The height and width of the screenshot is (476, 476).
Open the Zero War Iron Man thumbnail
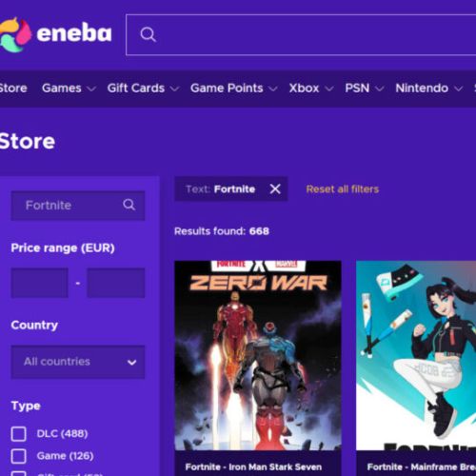point(258,355)
